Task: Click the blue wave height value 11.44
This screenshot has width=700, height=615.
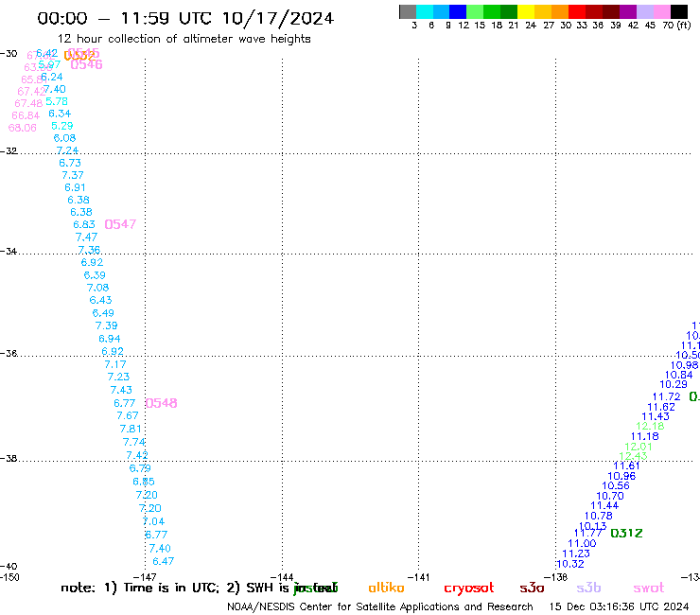Action: click(x=604, y=505)
